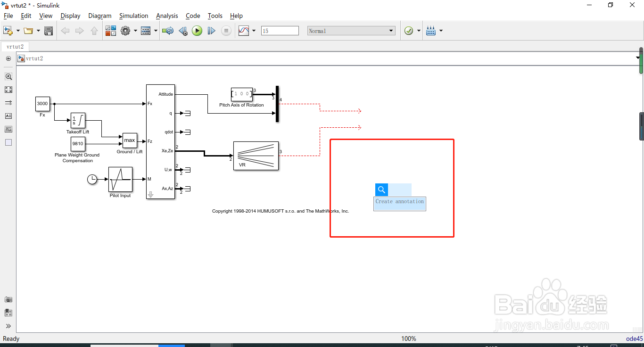Open Model Configuration Parameters gear icon
Screen dimensions: 644x347
click(125, 31)
